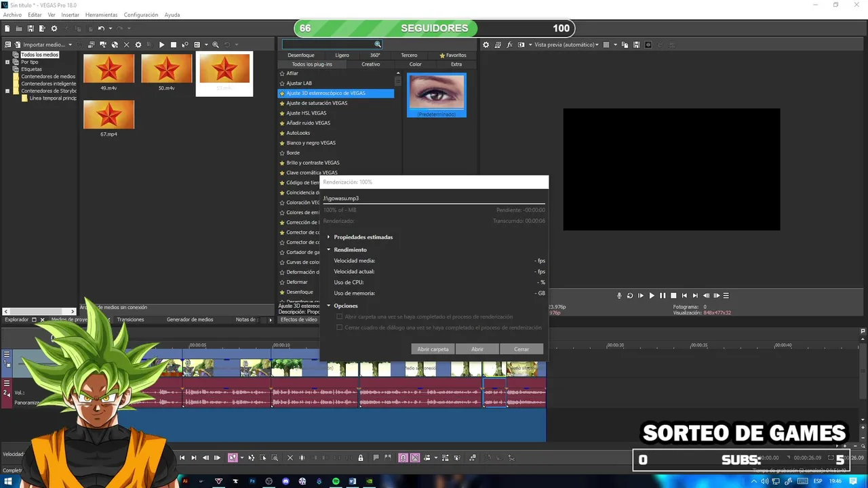Click the Undo arrow icon
Image resolution: width=868 pixels, height=488 pixels.
[100, 28]
